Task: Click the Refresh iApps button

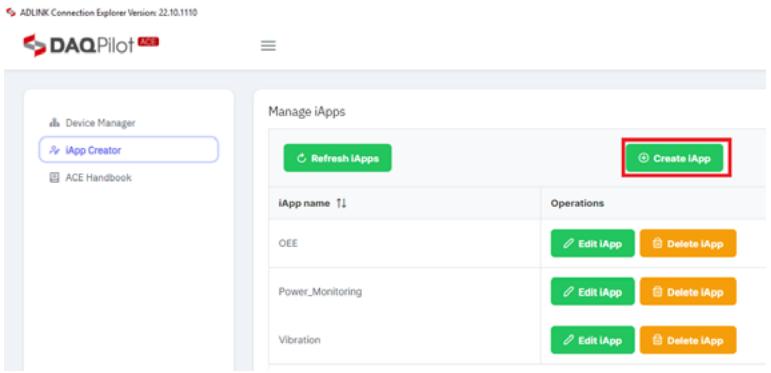Action: click(337, 158)
